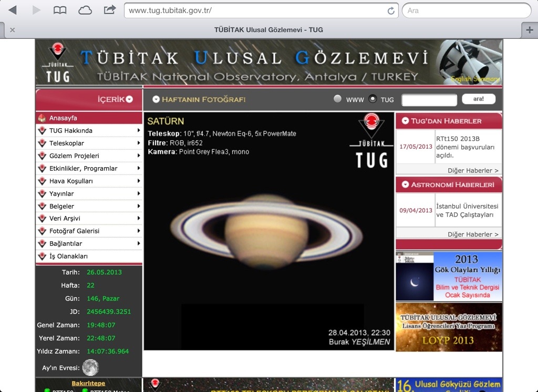Viewport: 538px width, 392px height.
Task: Open the LOYP 2013 banner
Action: click(x=449, y=327)
